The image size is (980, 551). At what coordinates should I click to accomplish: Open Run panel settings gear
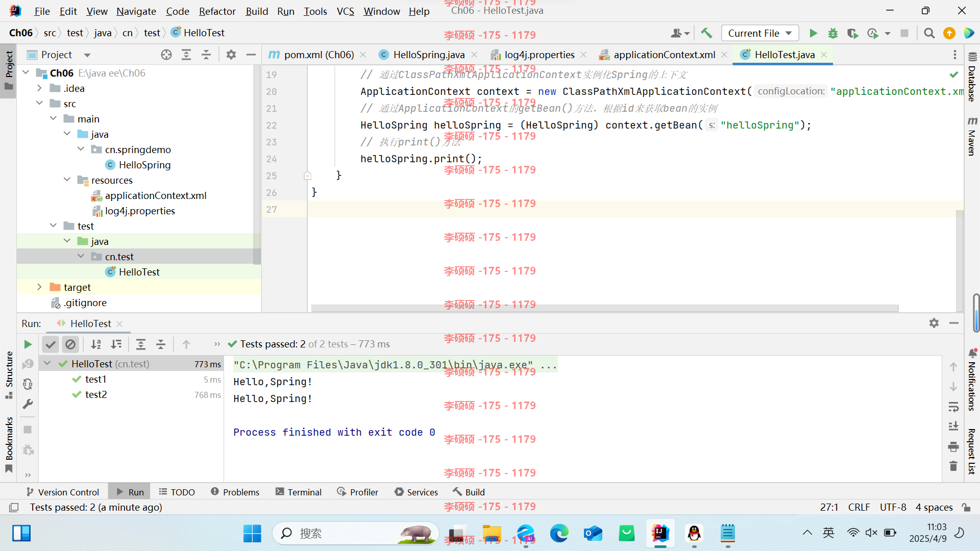point(934,323)
